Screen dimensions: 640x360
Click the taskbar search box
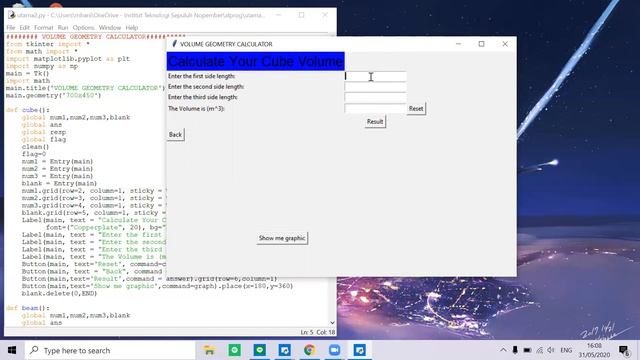(110, 350)
